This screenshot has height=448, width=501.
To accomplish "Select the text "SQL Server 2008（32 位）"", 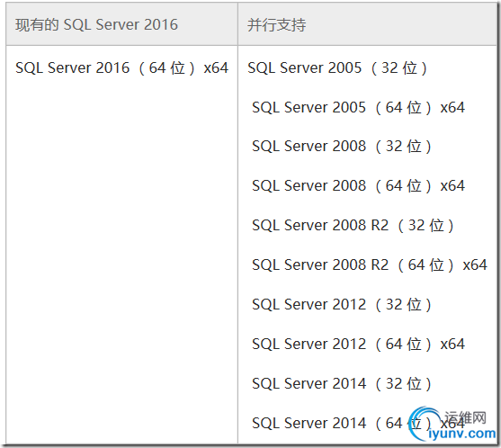I will 342,147.
